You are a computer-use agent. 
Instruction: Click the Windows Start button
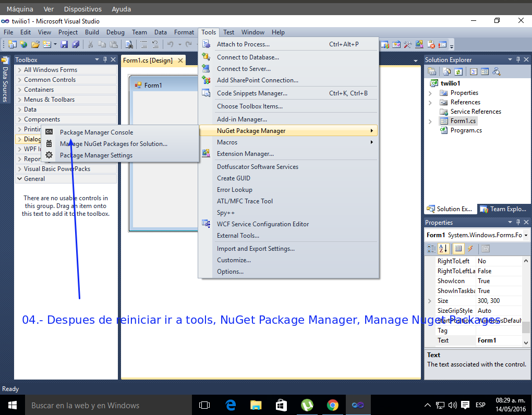pos(13,405)
